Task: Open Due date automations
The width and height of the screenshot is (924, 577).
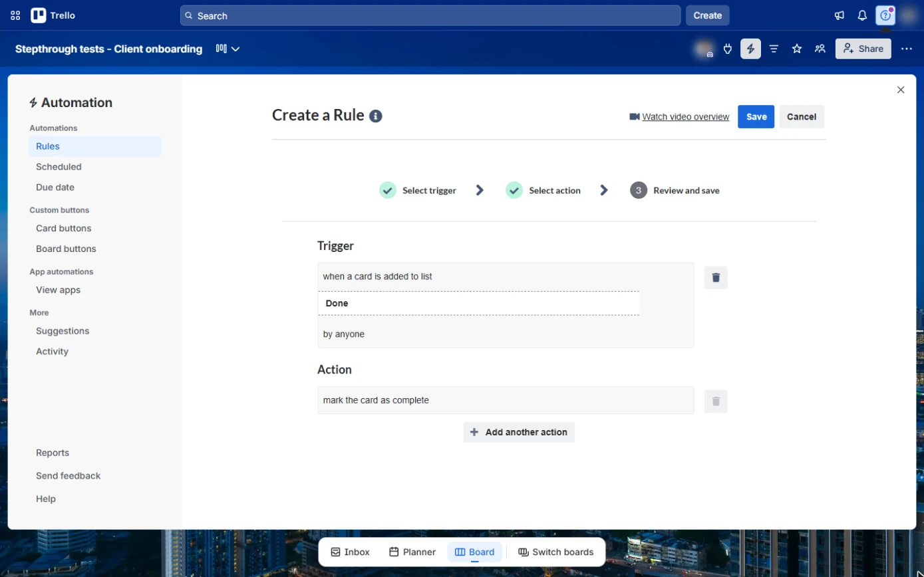Action: [94, 187]
